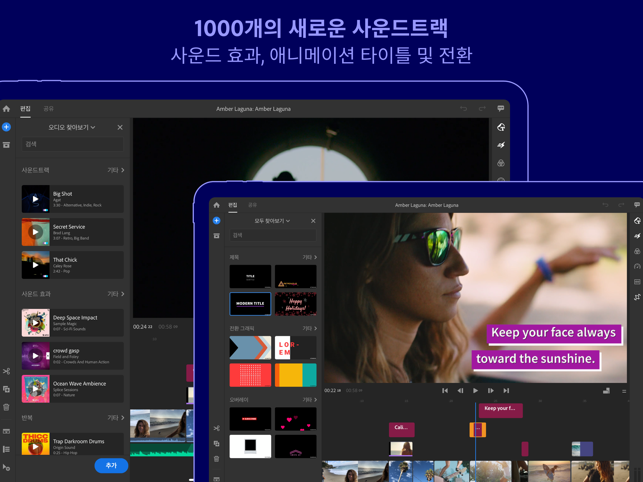This screenshot has height=482, width=643.
Task: Switch to the 공유 tab in the front window
Action: (x=252, y=205)
